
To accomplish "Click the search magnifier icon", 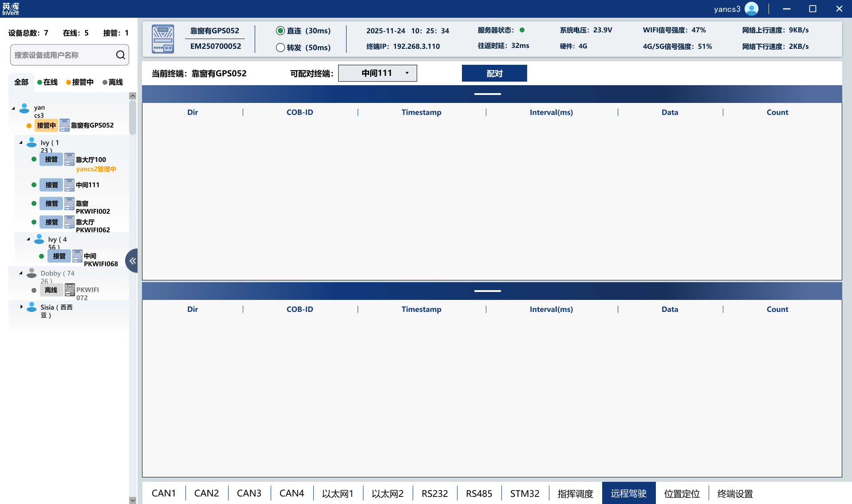I will coord(120,55).
